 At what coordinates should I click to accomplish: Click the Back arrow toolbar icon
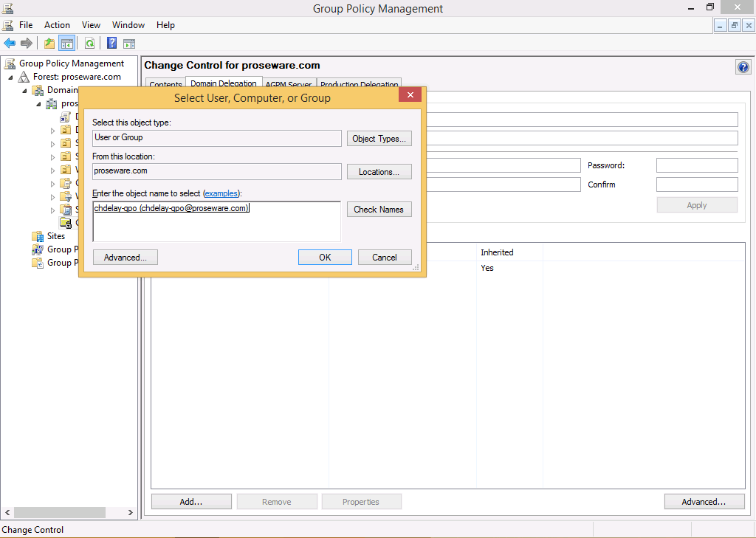pos(10,44)
